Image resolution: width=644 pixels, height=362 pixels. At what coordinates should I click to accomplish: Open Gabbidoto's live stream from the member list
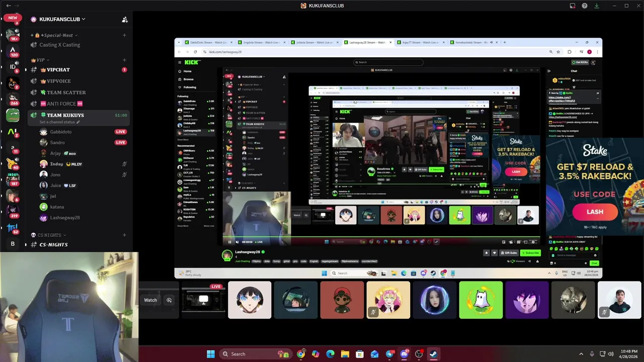(120, 132)
